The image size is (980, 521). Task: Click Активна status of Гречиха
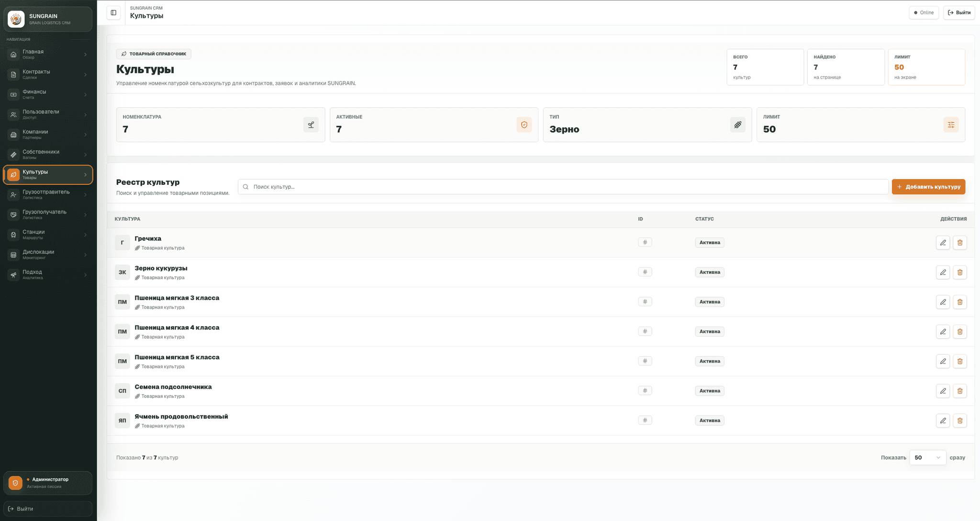(710, 243)
